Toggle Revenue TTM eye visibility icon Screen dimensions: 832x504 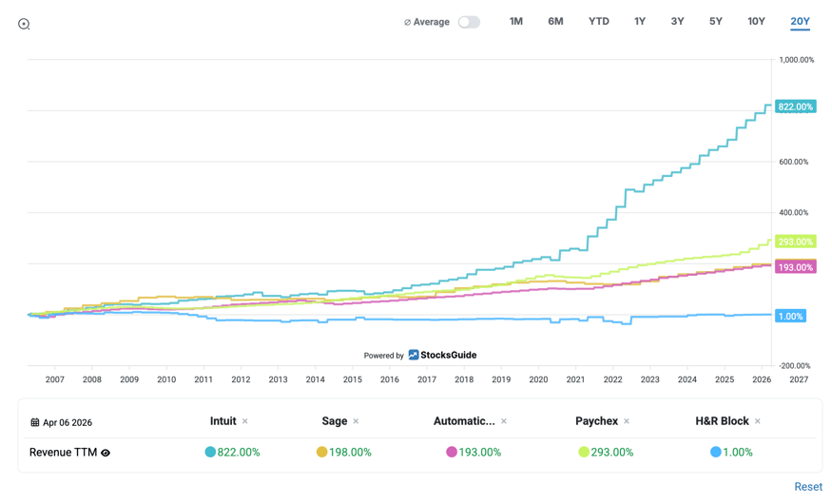106,453
